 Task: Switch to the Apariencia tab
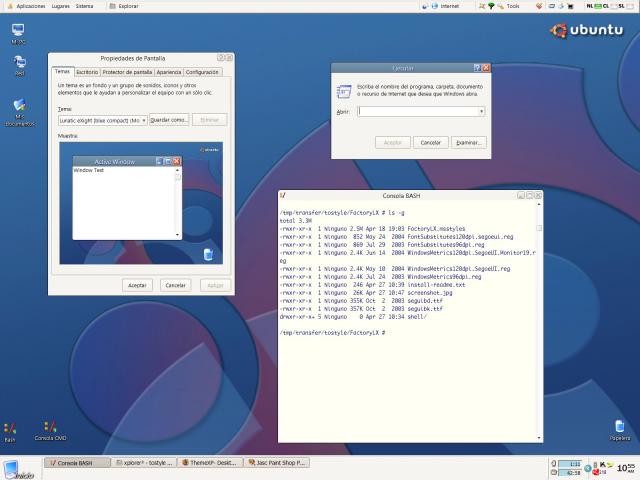(169, 72)
